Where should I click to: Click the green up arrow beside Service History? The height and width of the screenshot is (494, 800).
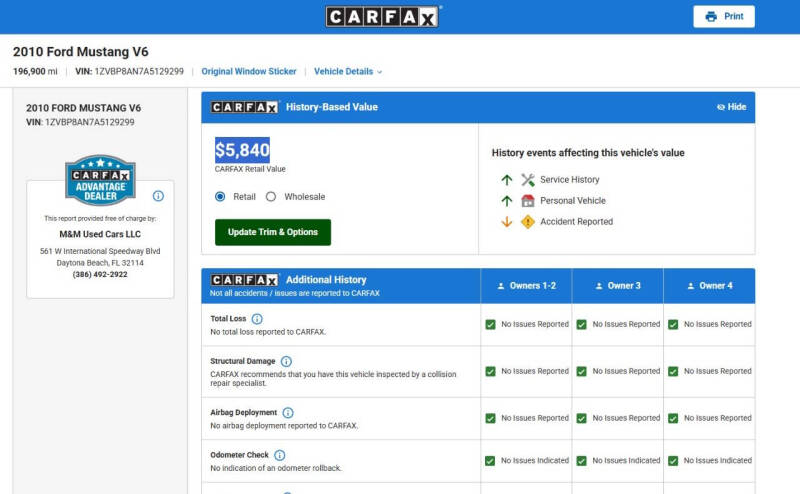tap(507, 180)
